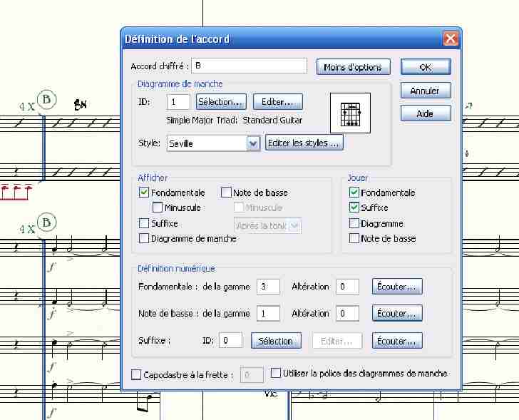Check Utiliser la police des diagrammes de manche
Screen dimensions: 519x420
click(276, 373)
